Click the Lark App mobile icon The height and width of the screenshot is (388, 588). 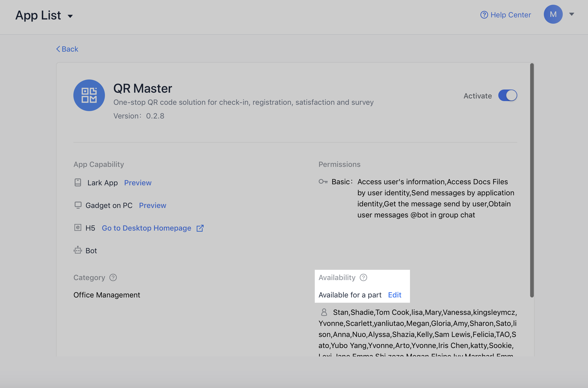click(78, 182)
